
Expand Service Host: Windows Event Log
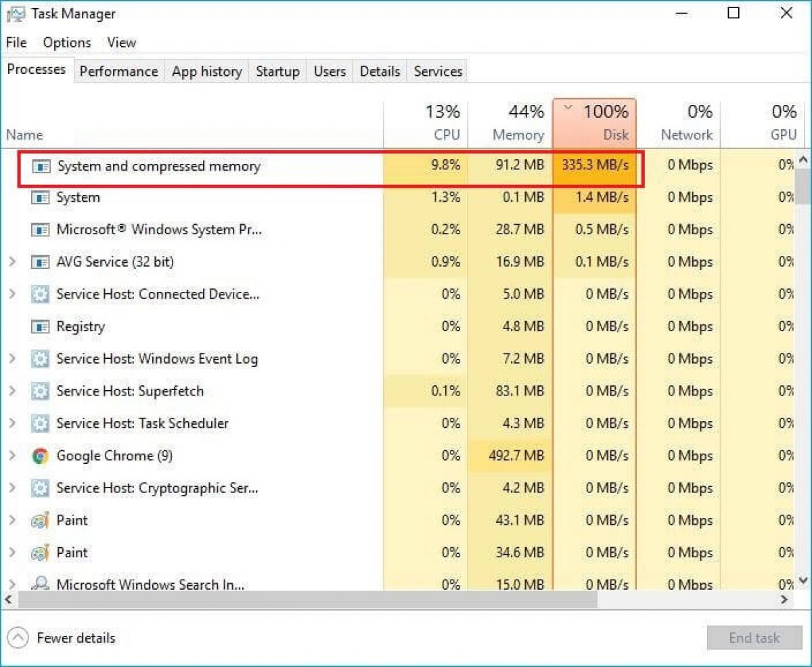point(12,359)
